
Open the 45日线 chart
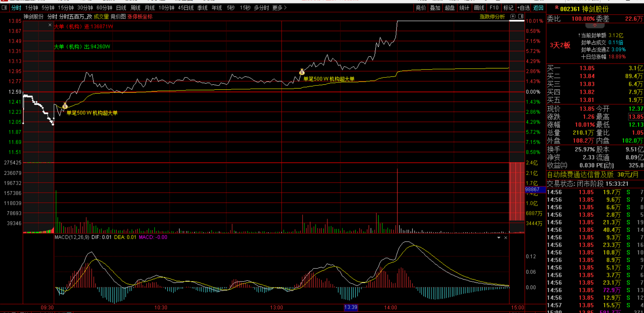(186, 8)
